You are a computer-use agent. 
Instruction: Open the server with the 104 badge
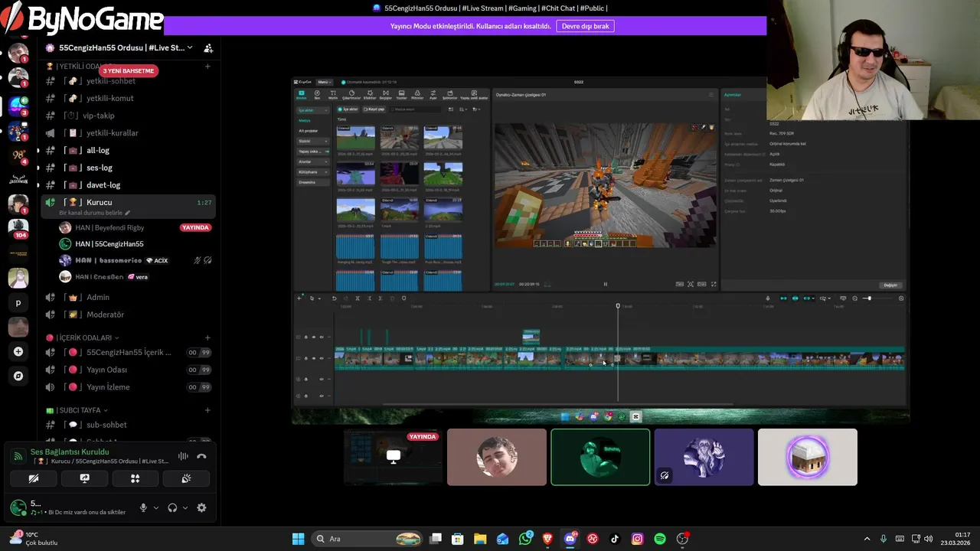(x=18, y=229)
